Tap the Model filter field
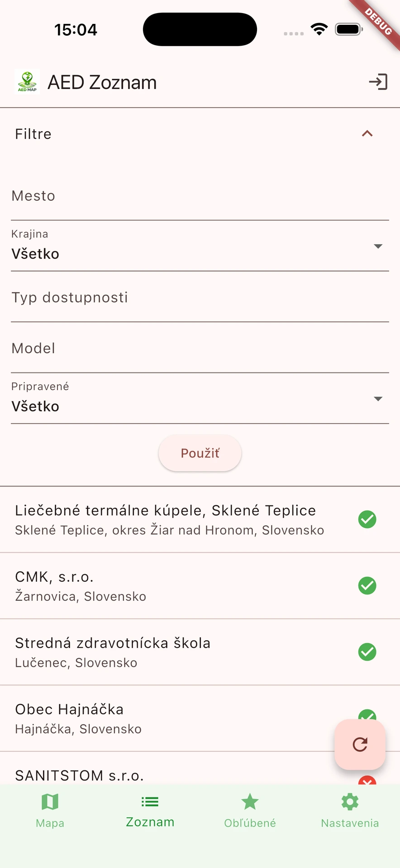This screenshot has height=868, width=400. 200,349
